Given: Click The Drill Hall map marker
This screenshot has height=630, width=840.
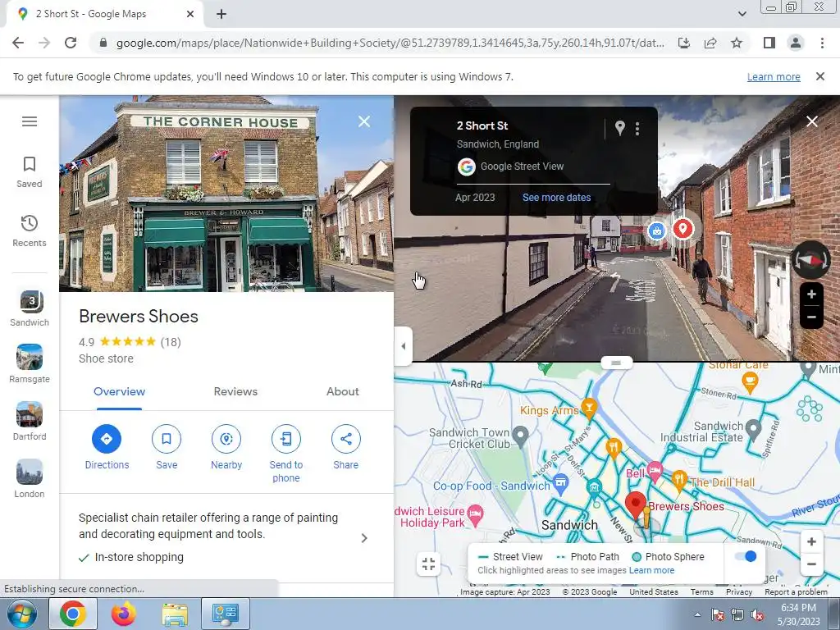Looking at the screenshot, I should pyautogui.click(x=679, y=480).
